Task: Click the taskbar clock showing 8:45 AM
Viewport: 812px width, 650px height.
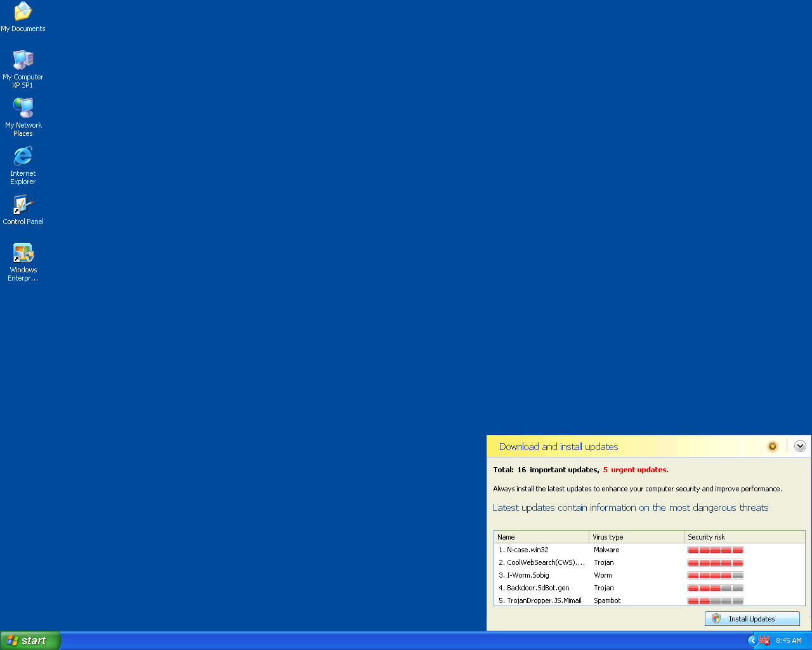Action: [x=790, y=641]
